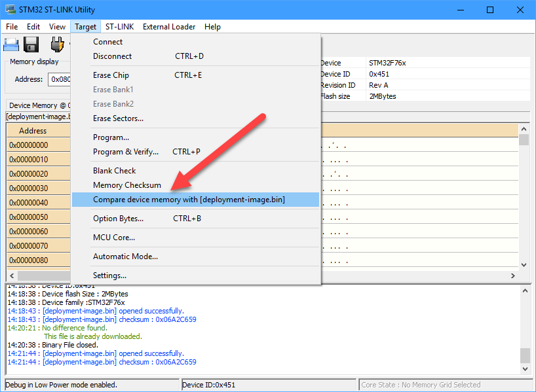Select Erase Sectors... menu entry

click(195, 118)
